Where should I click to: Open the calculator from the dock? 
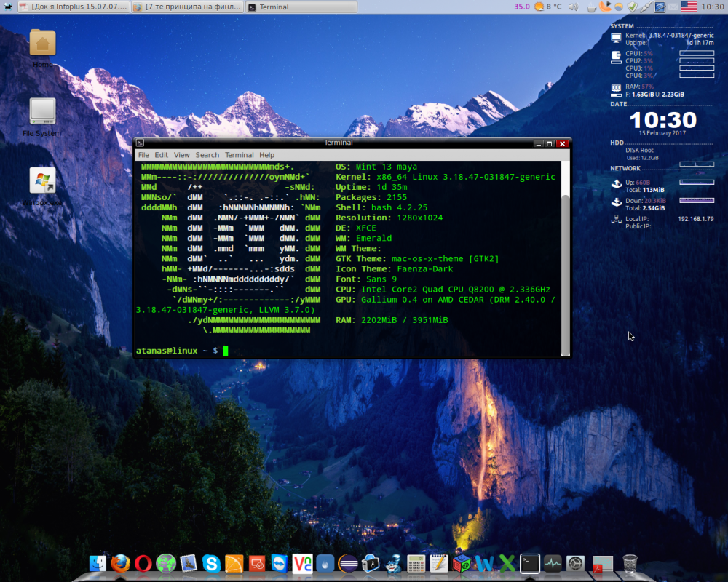pos(416,563)
